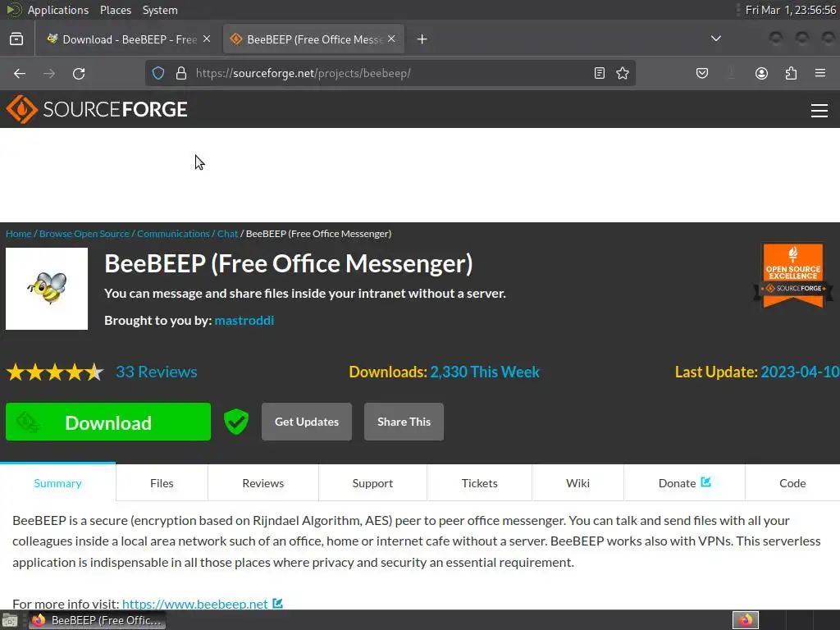
Task: Click the BeeBEEP bee project icon
Action: point(47,288)
